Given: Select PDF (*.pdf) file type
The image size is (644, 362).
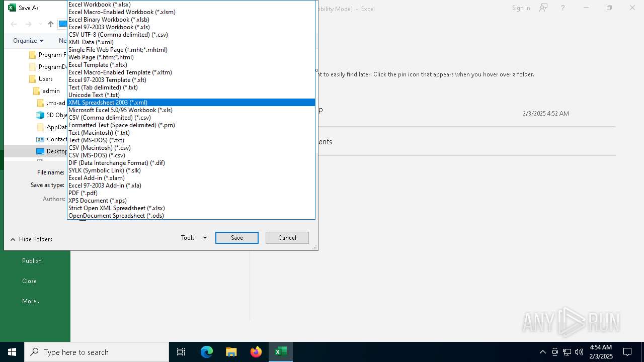Looking at the screenshot, I should coord(191,193).
